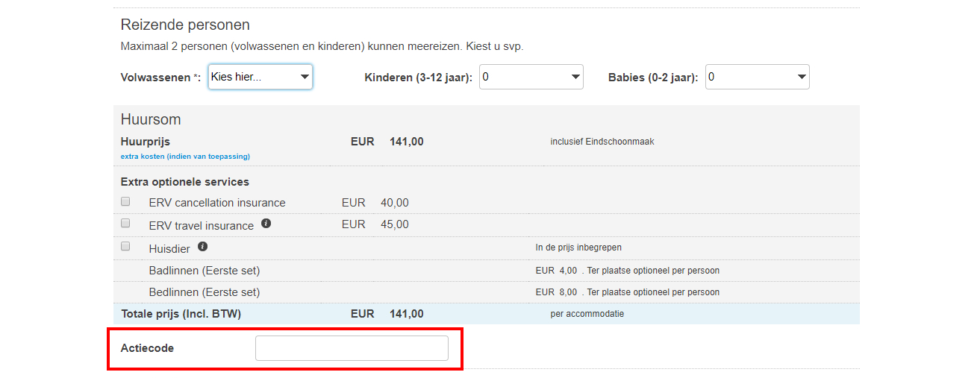The width and height of the screenshot is (980, 378).
Task: Click into the Actiecode input field
Action: (352, 348)
